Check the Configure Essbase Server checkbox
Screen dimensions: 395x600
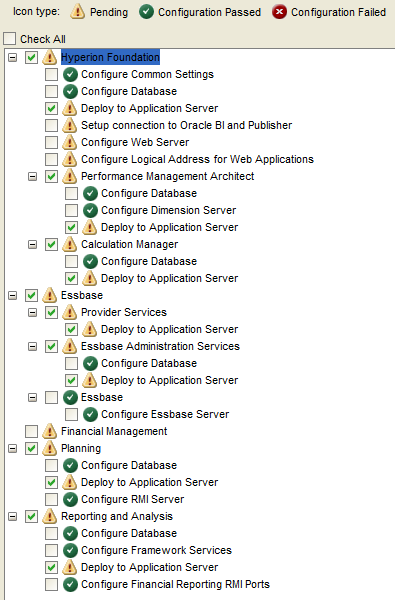click(x=71, y=414)
